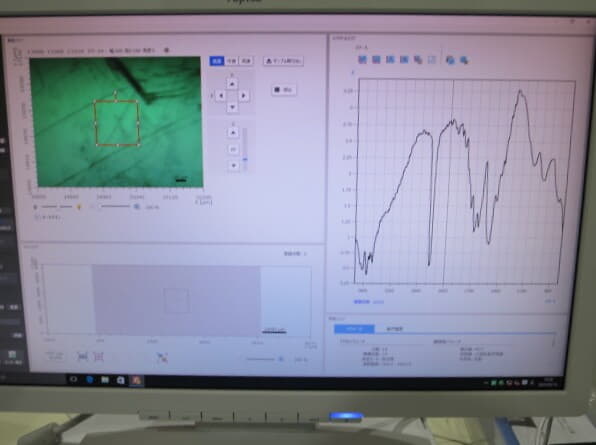
Task: Open File Explorer from the Windows taskbar
Action: [x=105, y=380]
